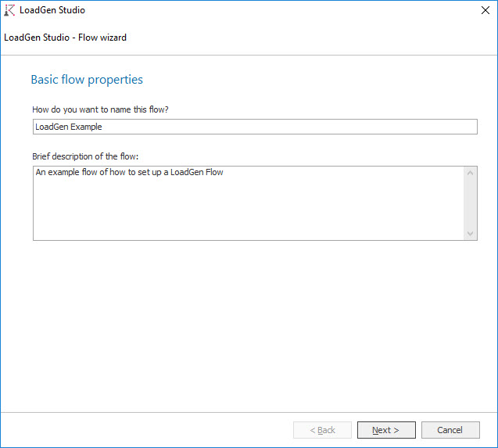Click the description box scroll down arrow
Image resolution: width=498 pixels, height=448 pixels.
(x=470, y=233)
